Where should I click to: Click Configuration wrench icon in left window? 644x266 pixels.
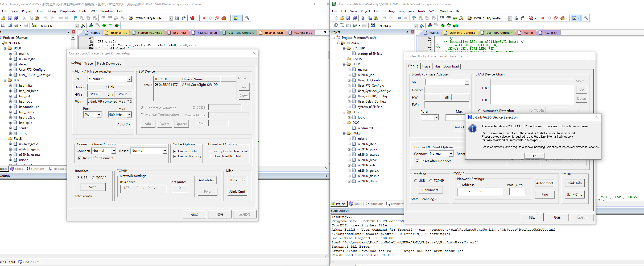247,18
